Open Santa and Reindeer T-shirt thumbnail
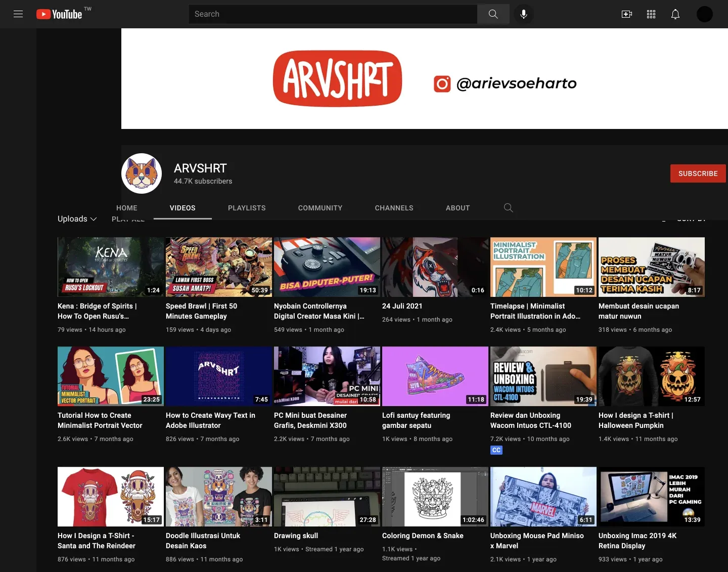The width and height of the screenshot is (728, 572). (x=111, y=497)
